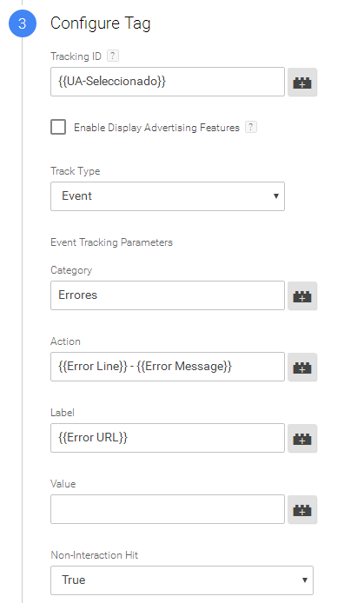Screen dimensions: 364x603
Task: Open variable picker for Label field
Action: coord(302,439)
